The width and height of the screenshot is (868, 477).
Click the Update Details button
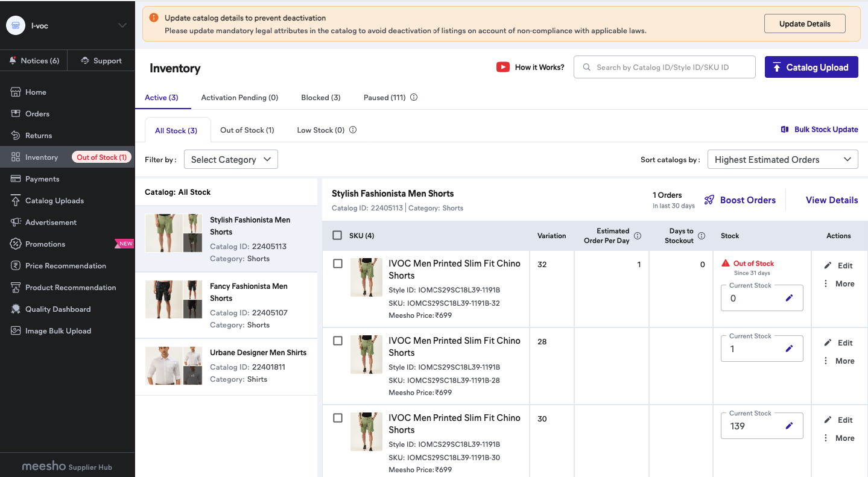click(x=805, y=24)
